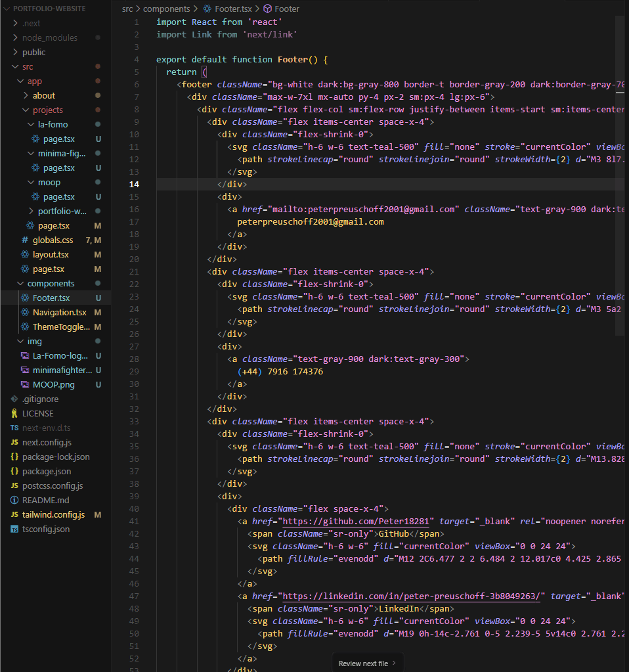Viewport: 629px width, 672px height.
Task: Click the LinkedIn sr-only span line
Action: [351, 608]
